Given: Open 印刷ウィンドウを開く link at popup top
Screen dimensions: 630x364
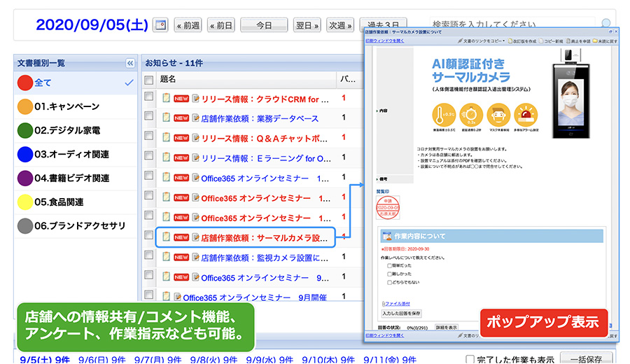Looking at the screenshot, I should (x=384, y=41).
